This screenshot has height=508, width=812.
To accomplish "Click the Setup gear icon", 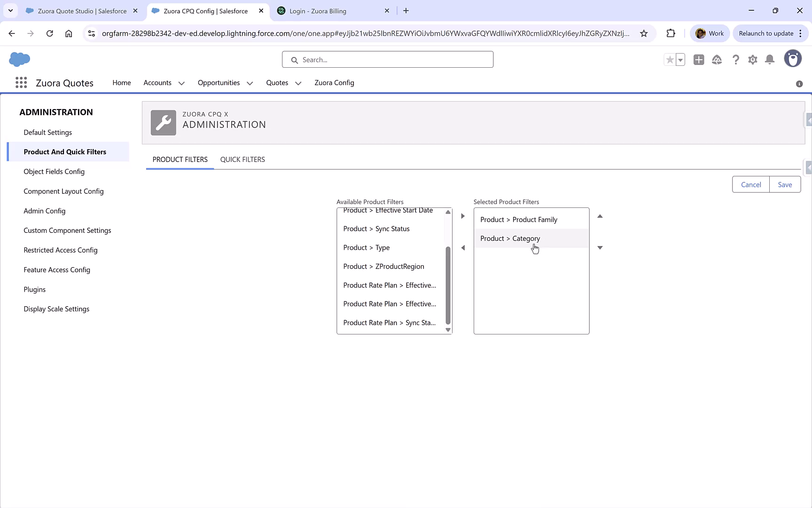I will 752,60.
